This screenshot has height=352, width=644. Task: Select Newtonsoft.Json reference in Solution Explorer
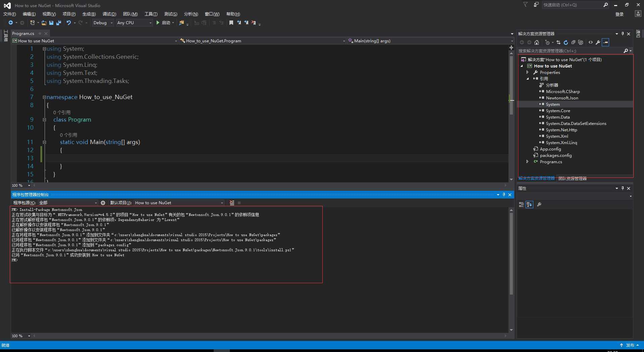pos(562,98)
